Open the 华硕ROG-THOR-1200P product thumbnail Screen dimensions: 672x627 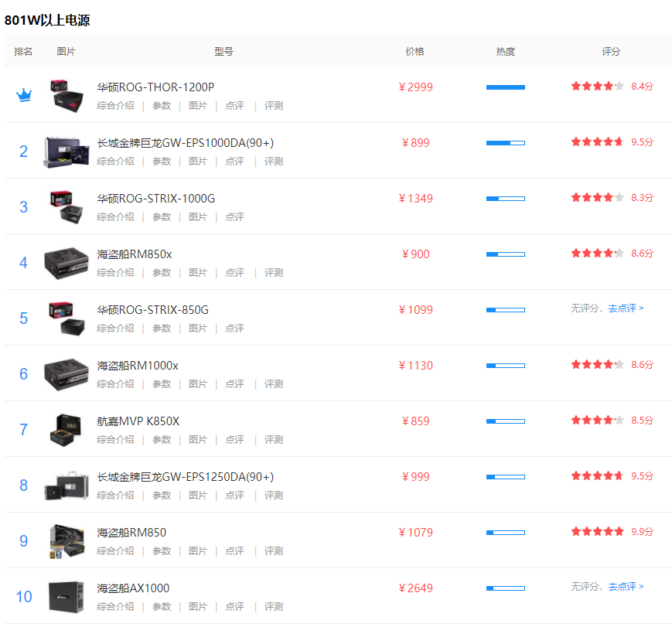(x=67, y=96)
